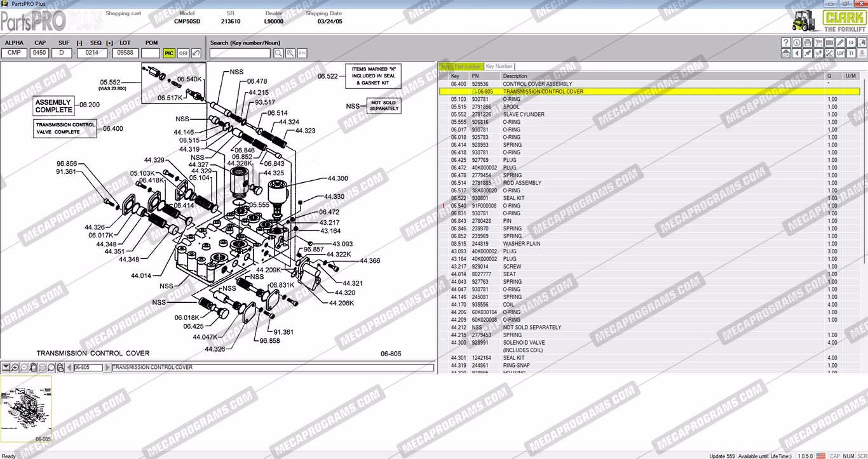
Task: Click the CLARK logo
Action: coord(844,18)
